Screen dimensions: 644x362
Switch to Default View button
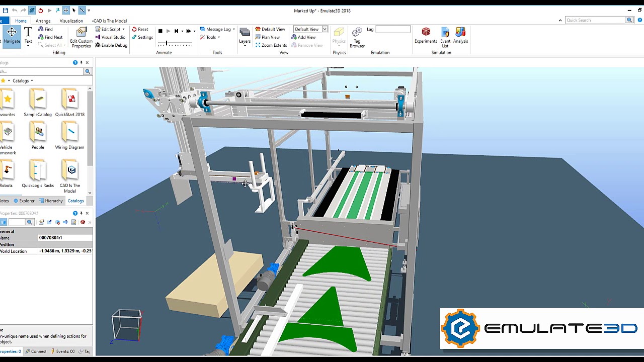point(270,29)
